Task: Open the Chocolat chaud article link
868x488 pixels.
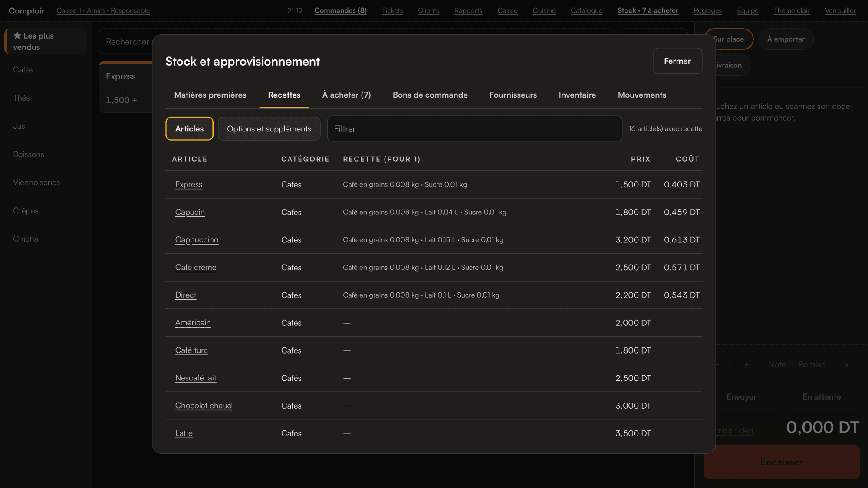Action: (x=204, y=406)
